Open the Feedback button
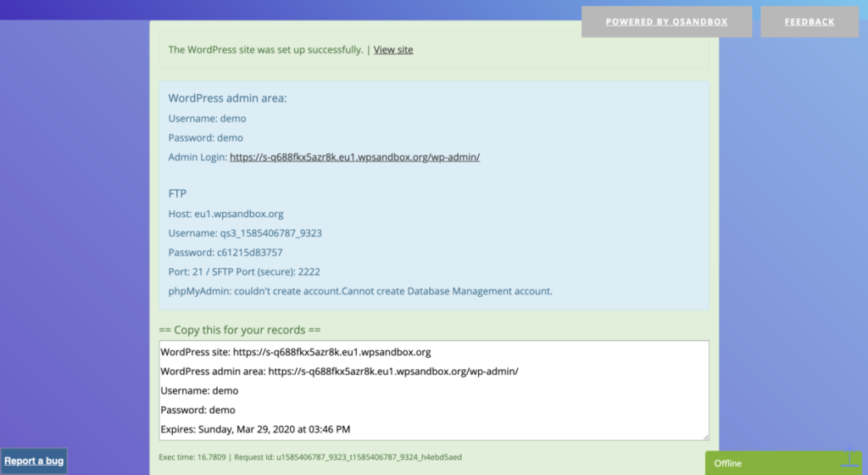Screen dimensions: 868x475 point(810,21)
